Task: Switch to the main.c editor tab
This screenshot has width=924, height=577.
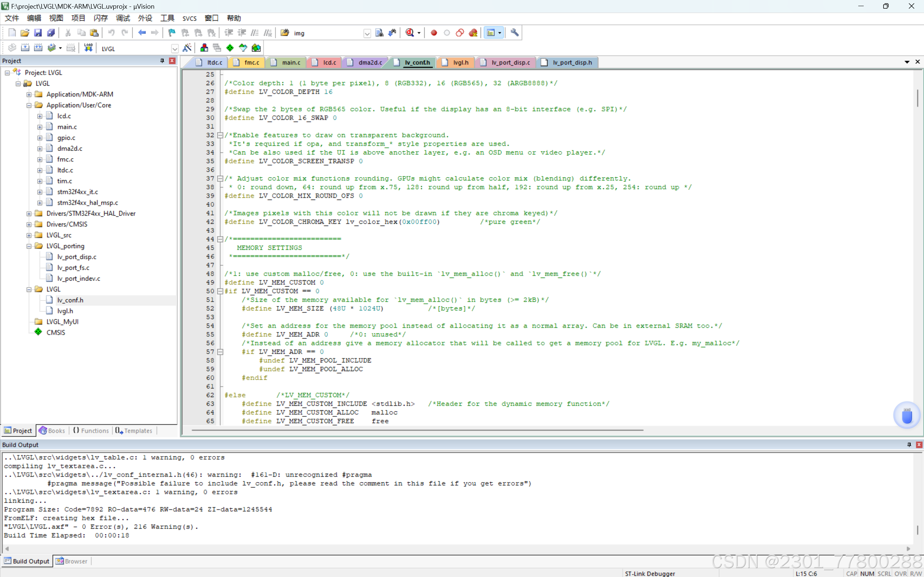Action: coord(291,62)
